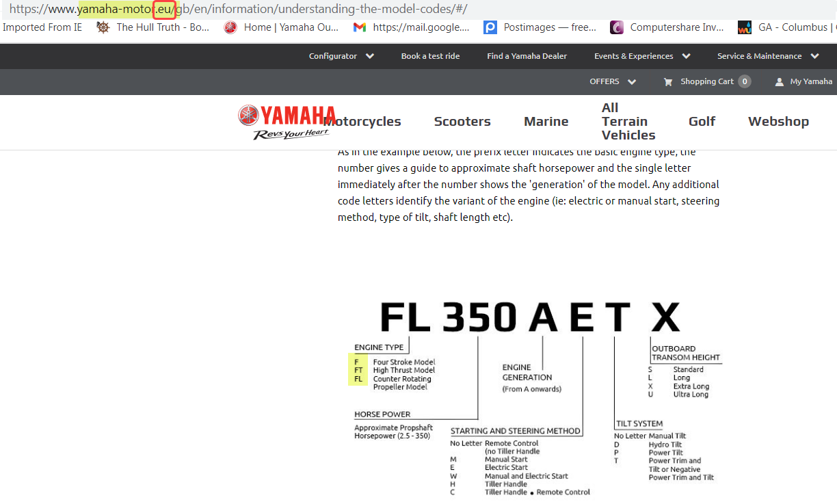Click the Hydro Tilt entry

665,445
